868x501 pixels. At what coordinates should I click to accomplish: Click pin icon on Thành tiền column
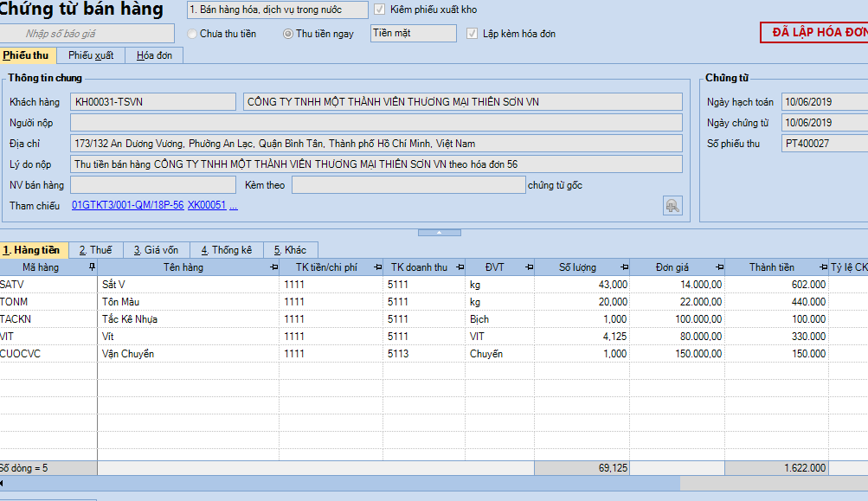pyautogui.click(x=820, y=267)
